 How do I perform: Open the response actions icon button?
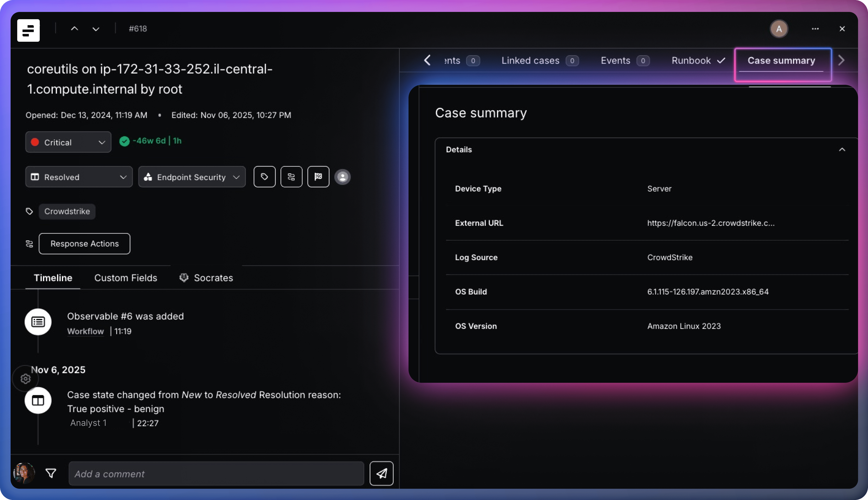(x=291, y=177)
